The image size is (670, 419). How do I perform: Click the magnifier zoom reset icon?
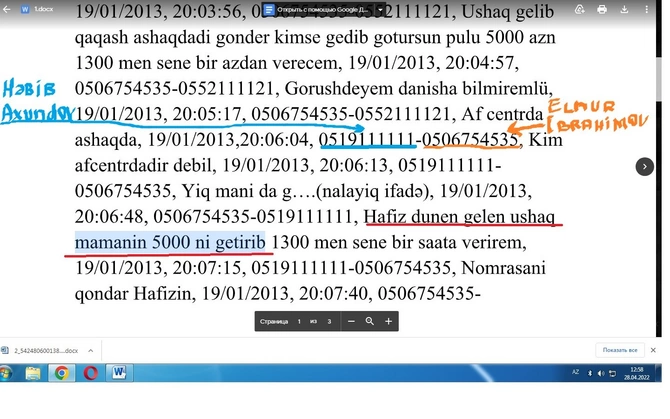click(370, 321)
